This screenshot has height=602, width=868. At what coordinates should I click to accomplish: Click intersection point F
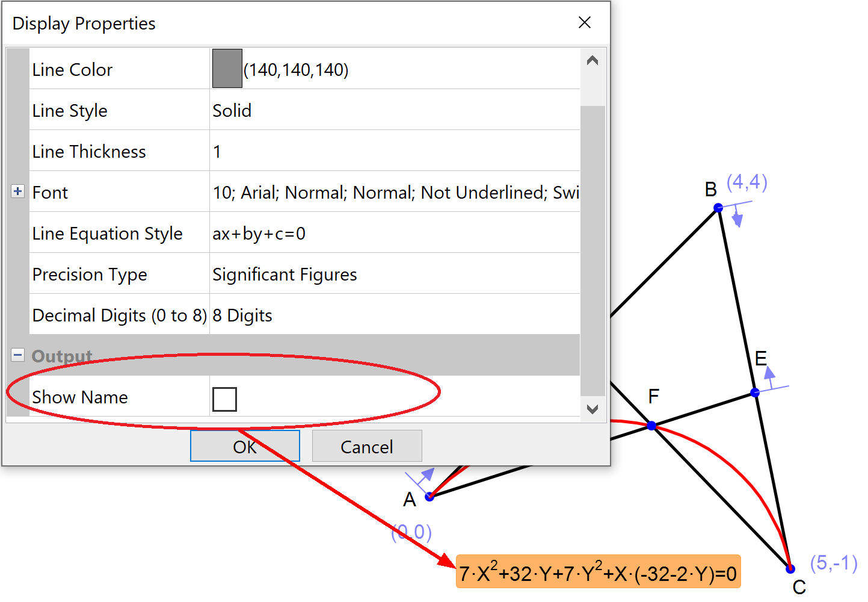[x=651, y=426]
